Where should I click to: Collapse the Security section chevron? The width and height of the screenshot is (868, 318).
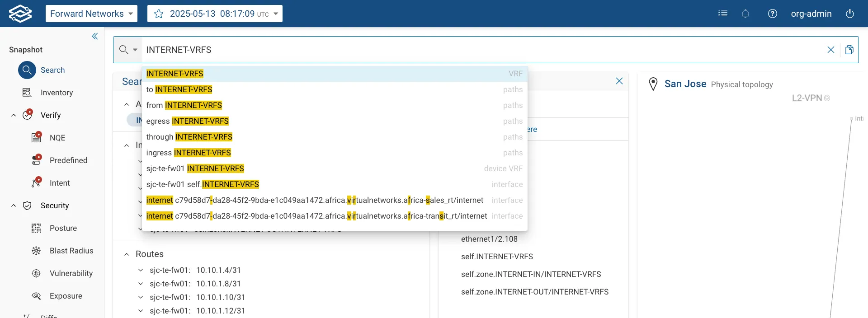14,206
